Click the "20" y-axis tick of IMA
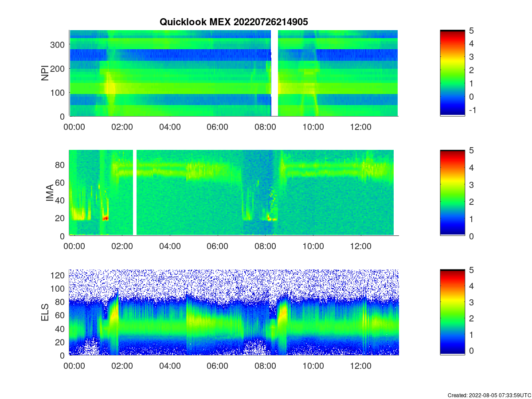 tap(61, 218)
